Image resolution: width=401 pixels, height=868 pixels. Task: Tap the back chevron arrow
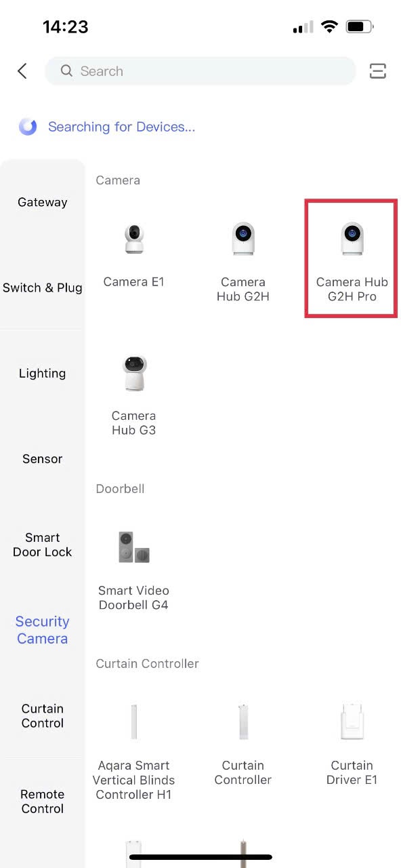point(21,71)
